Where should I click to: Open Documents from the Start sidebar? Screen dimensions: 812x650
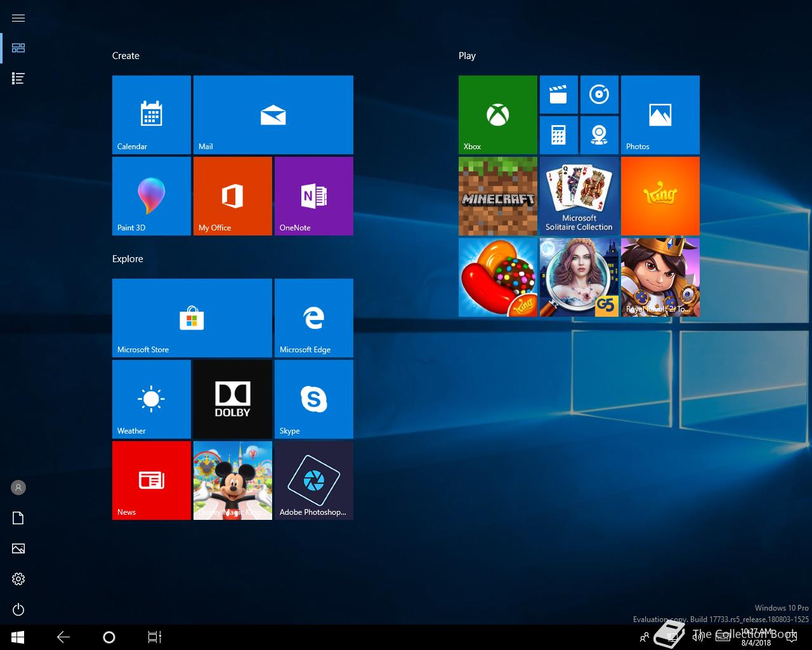coord(18,518)
